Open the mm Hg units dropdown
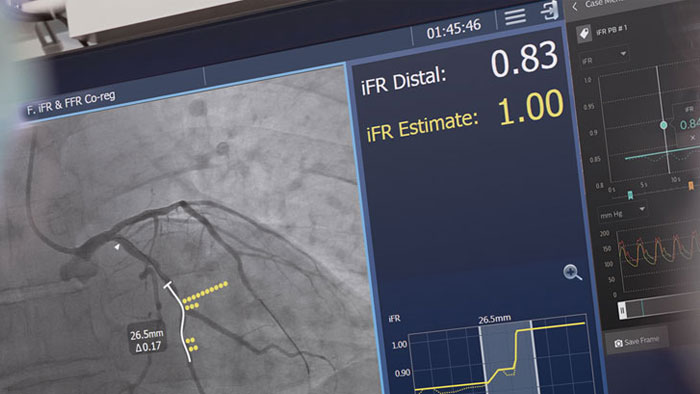Screen dimensions: 700x394 [622, 212]
